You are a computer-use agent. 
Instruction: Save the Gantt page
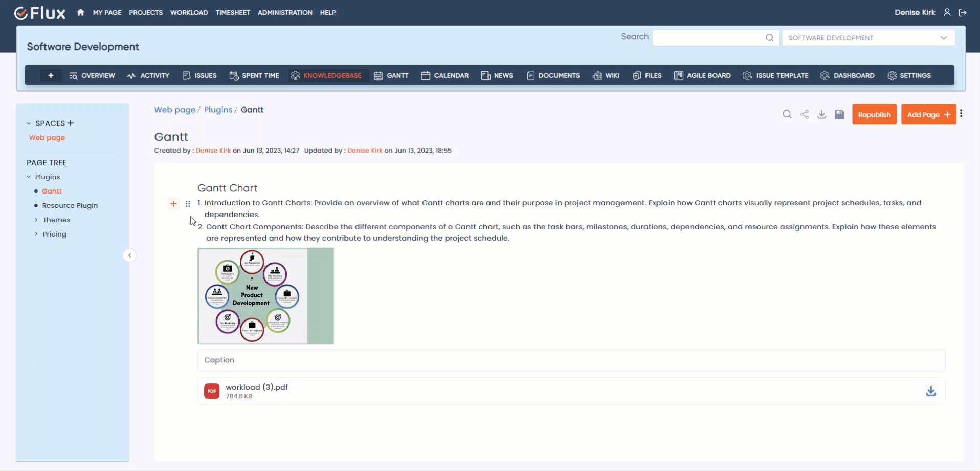[839, 114]
